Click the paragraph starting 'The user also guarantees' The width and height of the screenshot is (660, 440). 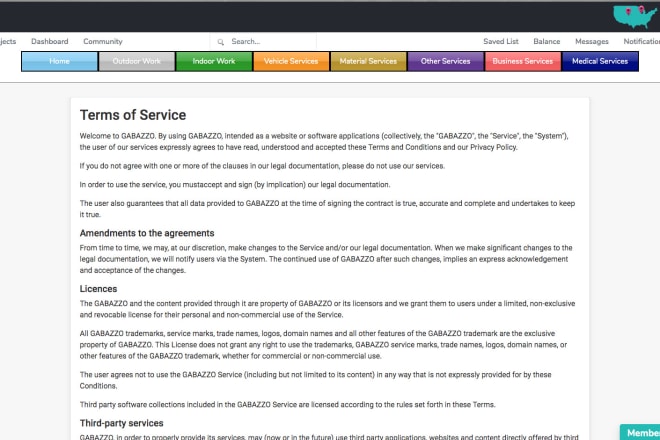[327, 209]
